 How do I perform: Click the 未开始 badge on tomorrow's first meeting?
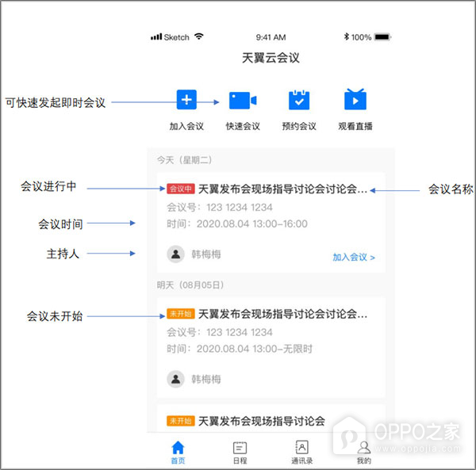[x=180, y=314]
